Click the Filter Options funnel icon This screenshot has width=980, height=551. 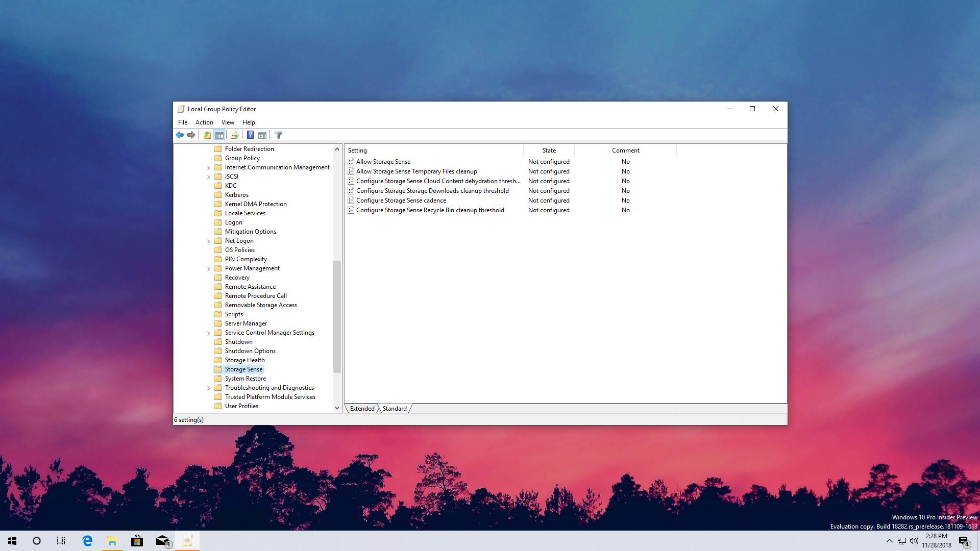[x=278, y=135]
